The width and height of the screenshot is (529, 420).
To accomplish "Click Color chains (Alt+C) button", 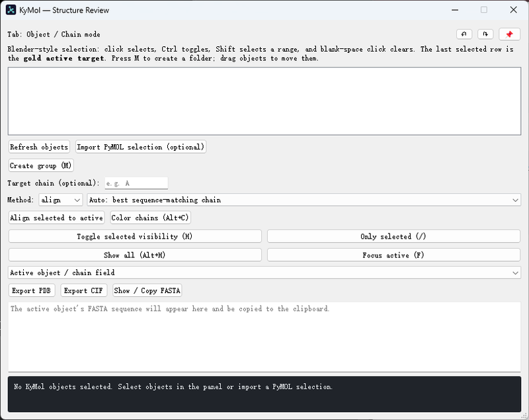I will click(150, 218).
